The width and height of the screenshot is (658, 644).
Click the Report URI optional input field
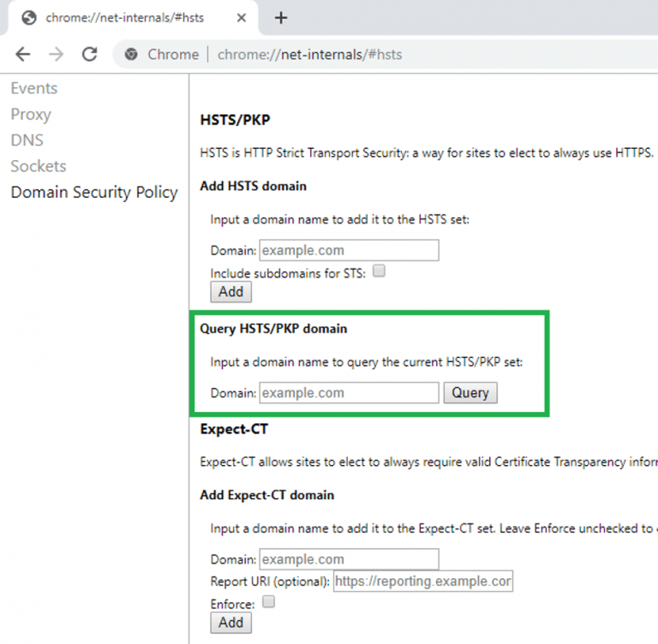tap(422, 581)
